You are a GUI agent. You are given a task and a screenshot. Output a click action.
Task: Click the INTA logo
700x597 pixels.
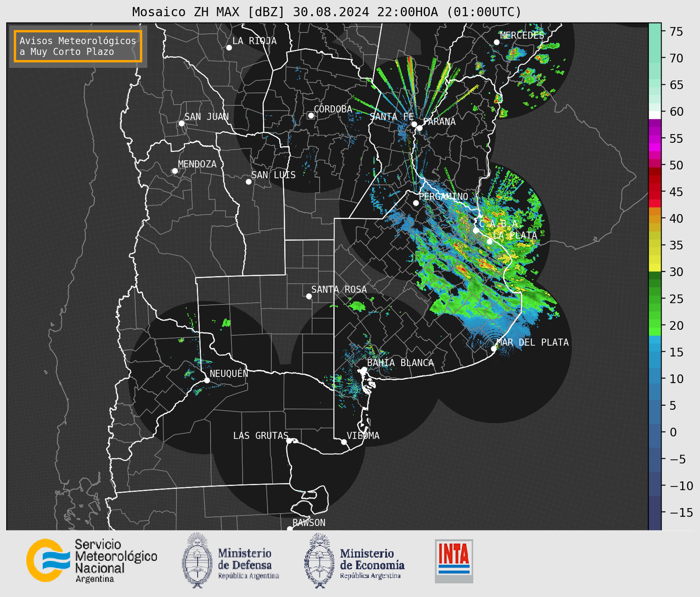click(x=454, y=561)
